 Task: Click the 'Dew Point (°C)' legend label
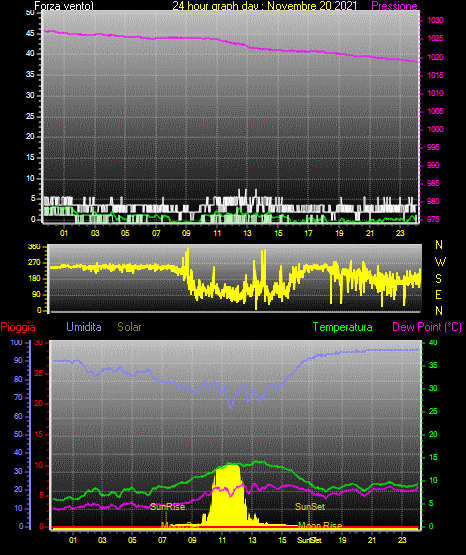coord(427,327)
